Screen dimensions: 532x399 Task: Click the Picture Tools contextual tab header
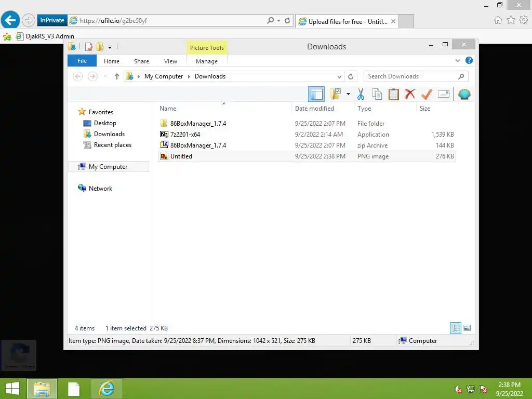point(207,48)
